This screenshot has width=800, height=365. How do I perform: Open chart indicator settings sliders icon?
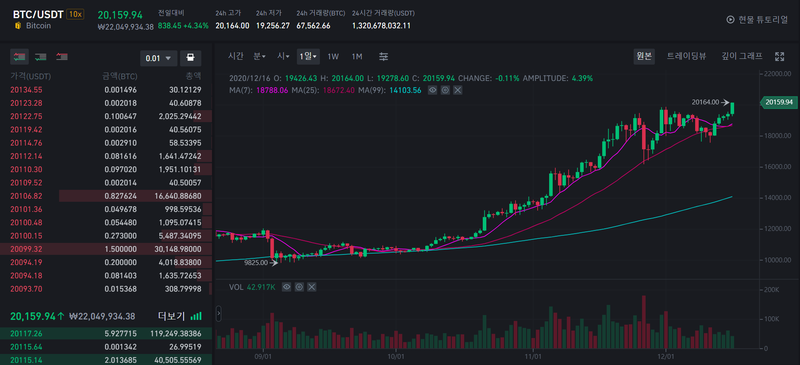tap(384, 57)
